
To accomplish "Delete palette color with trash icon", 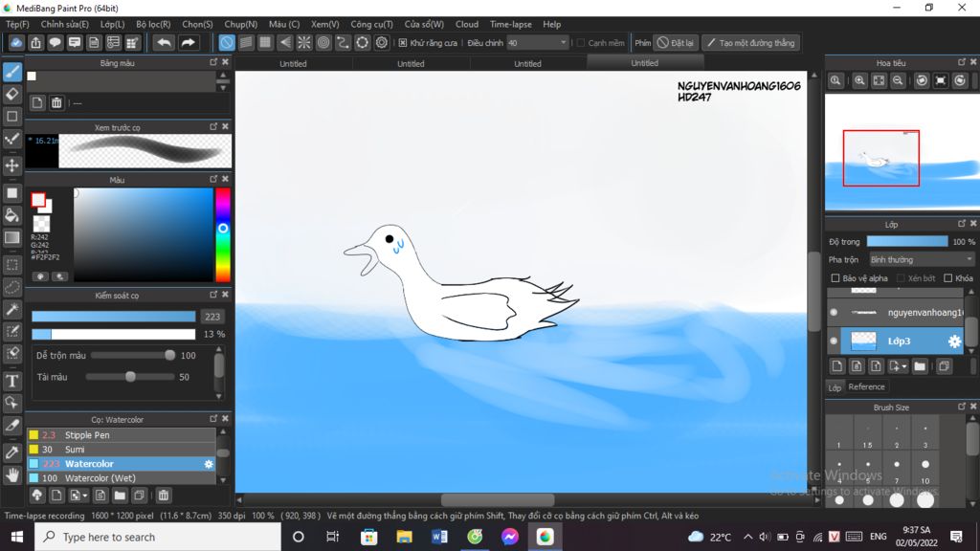I will coord(56,103).
